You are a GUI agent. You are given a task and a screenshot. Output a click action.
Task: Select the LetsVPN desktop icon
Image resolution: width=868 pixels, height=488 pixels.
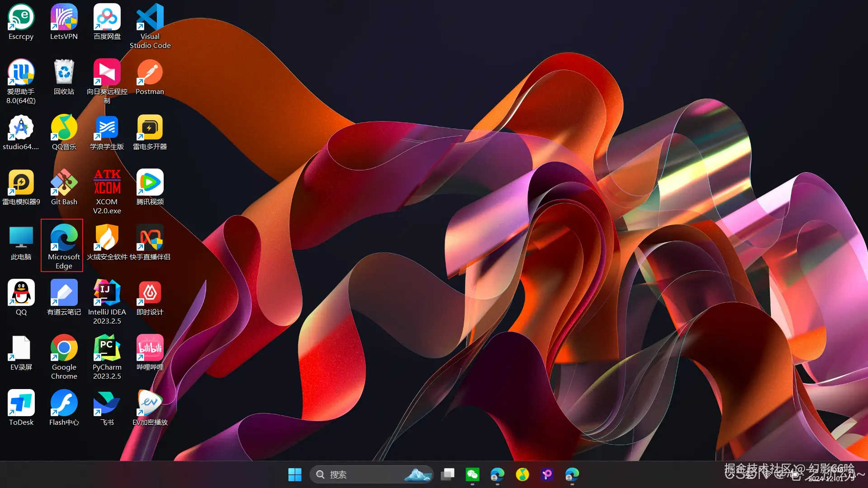point(64,18)
